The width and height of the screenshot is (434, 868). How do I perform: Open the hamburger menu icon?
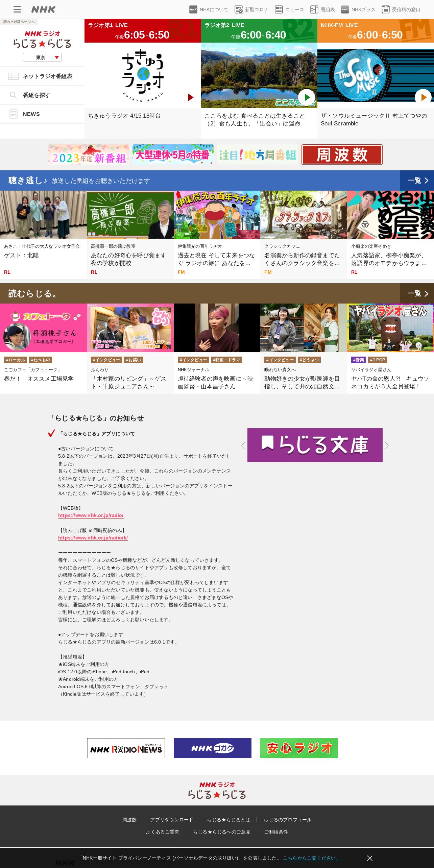coord(17,9)
